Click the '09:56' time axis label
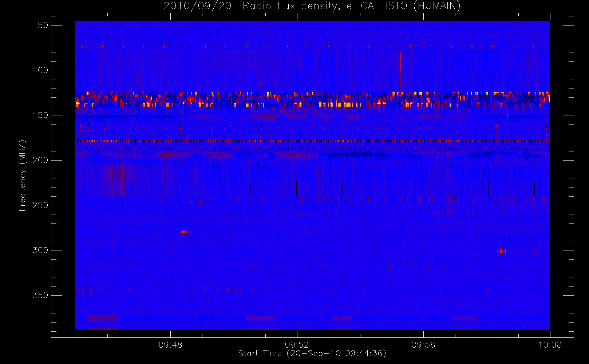 click(423, 345)
